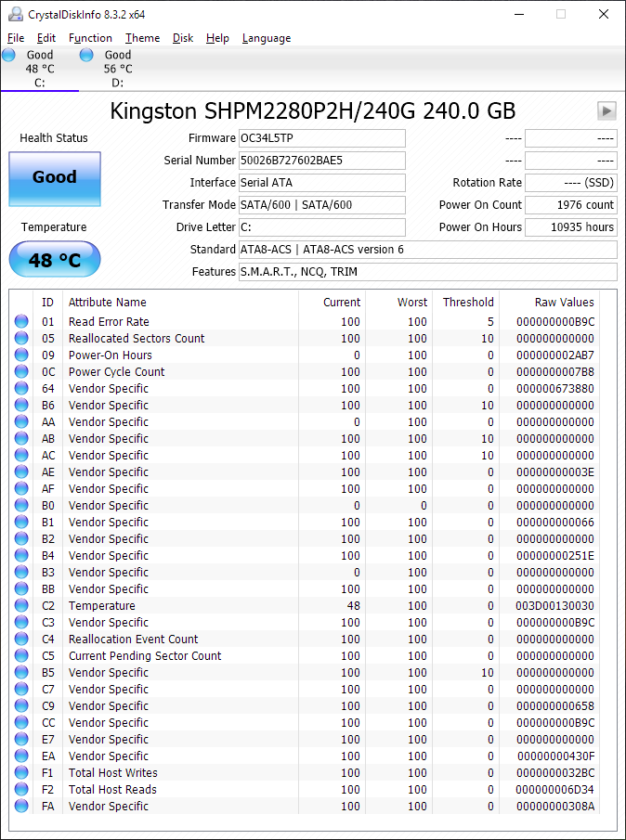Image resolution: width=626 pixels, height=840 pixels.
Task: Click the CrystalDiskInfo app icon in title bar
Action: 16,15
